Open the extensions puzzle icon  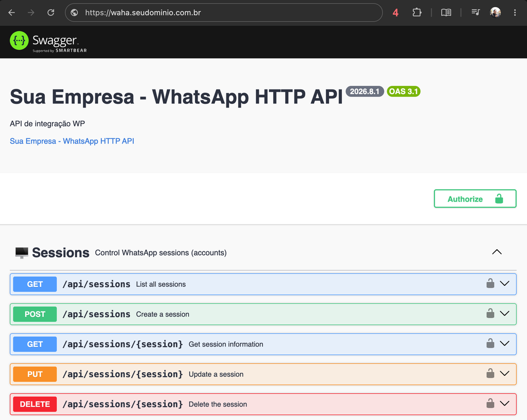pos(417,13)
